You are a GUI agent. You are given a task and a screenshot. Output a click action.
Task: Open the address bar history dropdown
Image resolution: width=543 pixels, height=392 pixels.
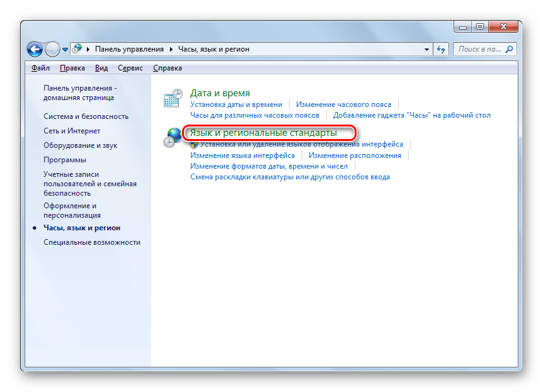[x=426, y=50]
